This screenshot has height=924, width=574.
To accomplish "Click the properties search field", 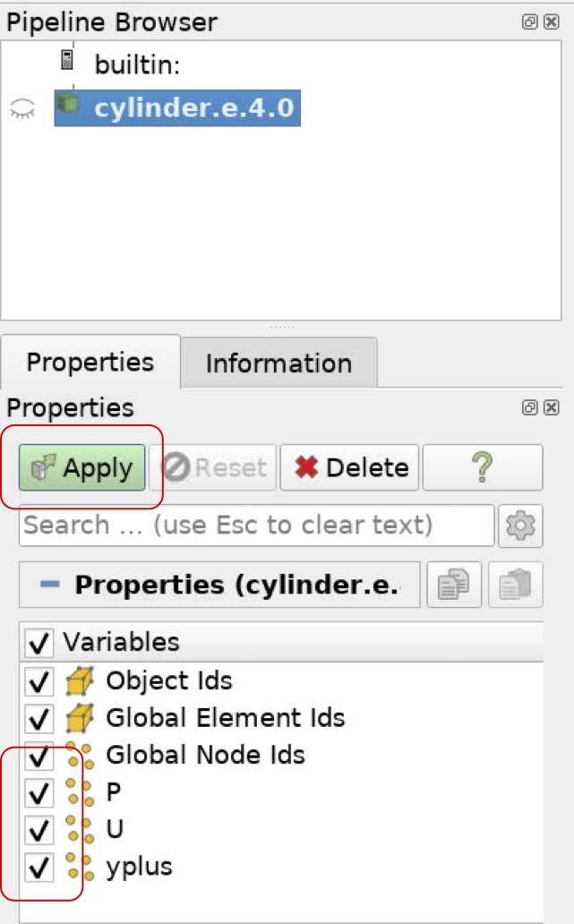I will tap(256, 525).
